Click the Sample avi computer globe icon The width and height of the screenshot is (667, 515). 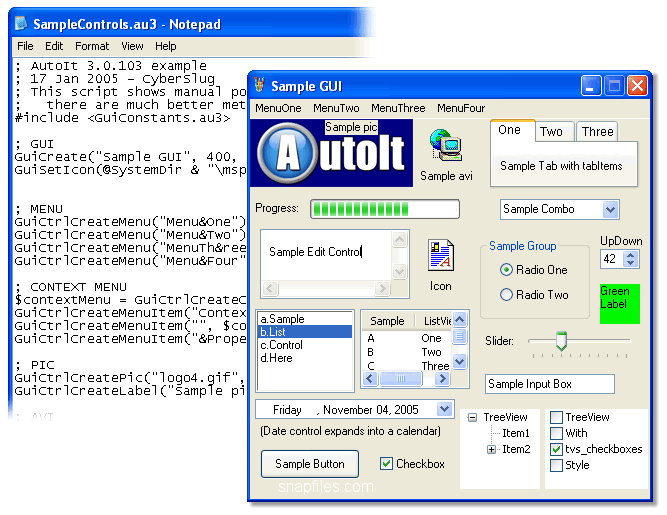[446, 145]
